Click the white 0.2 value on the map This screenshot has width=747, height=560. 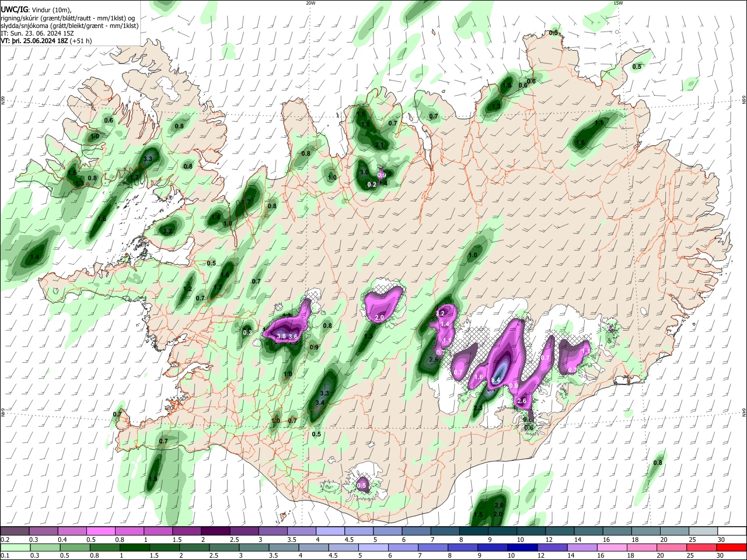coord(372,184)
